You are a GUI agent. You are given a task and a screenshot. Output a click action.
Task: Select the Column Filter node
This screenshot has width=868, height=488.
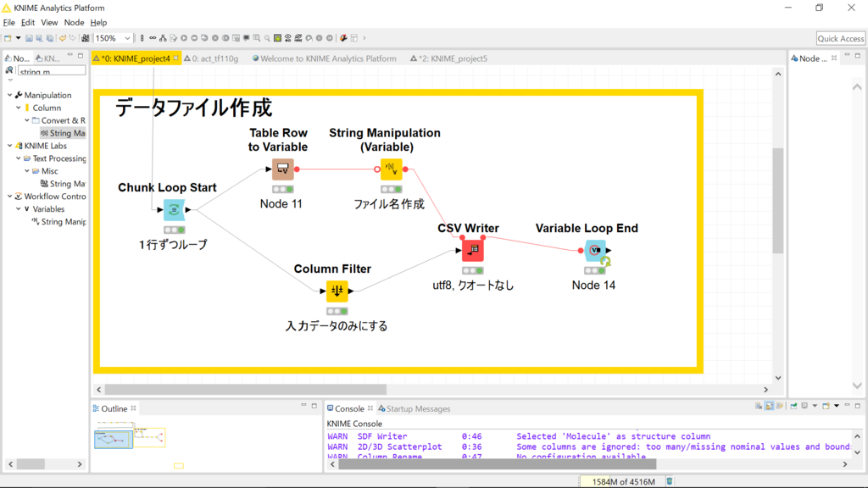[x=337, y=291]
